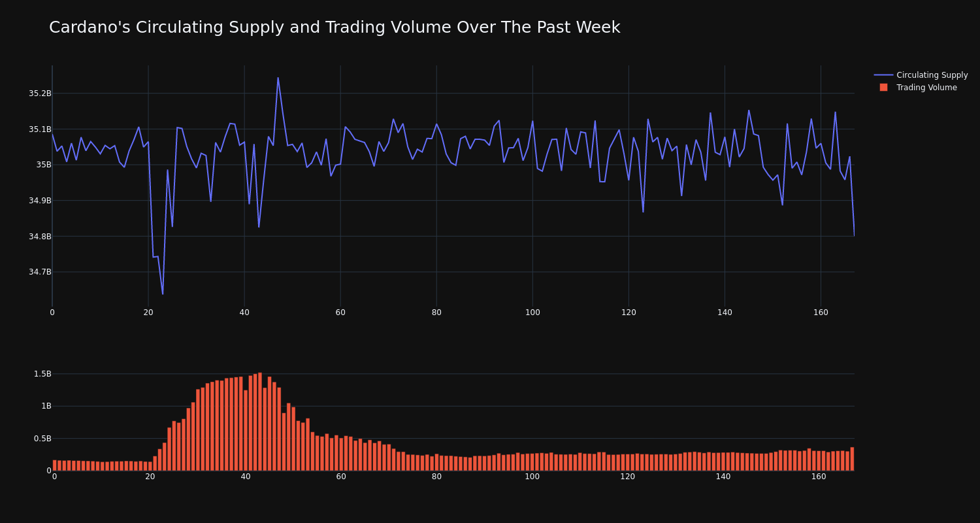Click the tallest trading volume bar
980x523 pixels.
pos(260,422)
